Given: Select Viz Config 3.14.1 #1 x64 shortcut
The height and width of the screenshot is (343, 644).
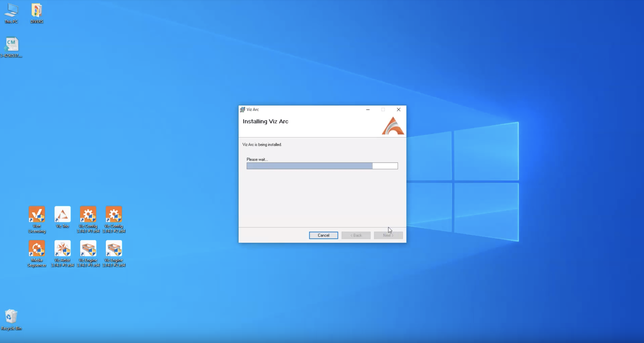Looking at the screenshot, I should 88,215.
